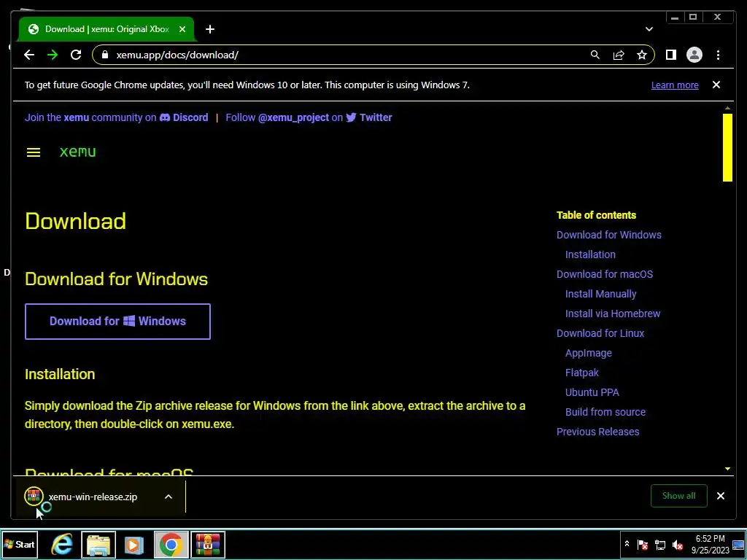This screenshot has height=560, width=747.
Task: Click the lock icon in address bar
Action: click(x=105, y=55)
